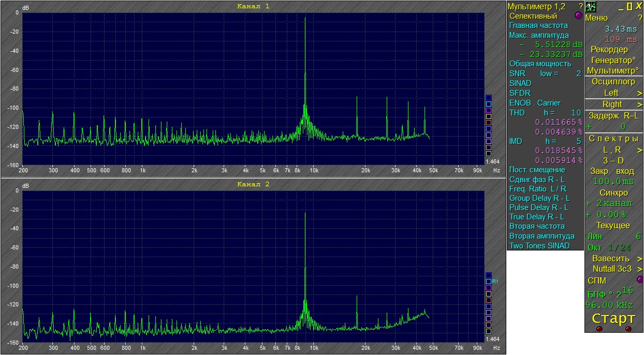Maximize the control panel with the bracket button
This screenshot has height=355, width=644.
click(630, 7)
